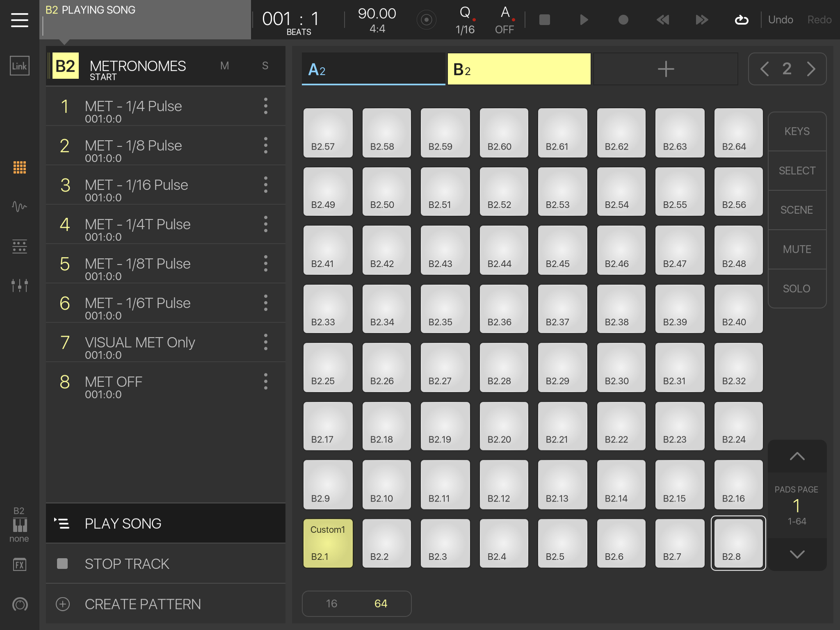Open tempo 90.00 and 4:4 settings
Screen dimensions: 840x630
[377, 20]
